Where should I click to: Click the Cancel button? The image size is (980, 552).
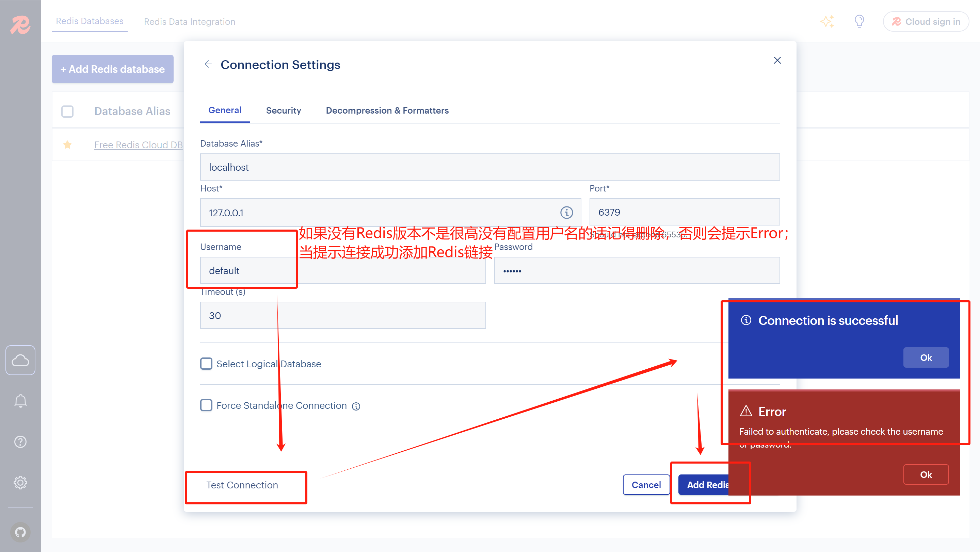[646, 485]
